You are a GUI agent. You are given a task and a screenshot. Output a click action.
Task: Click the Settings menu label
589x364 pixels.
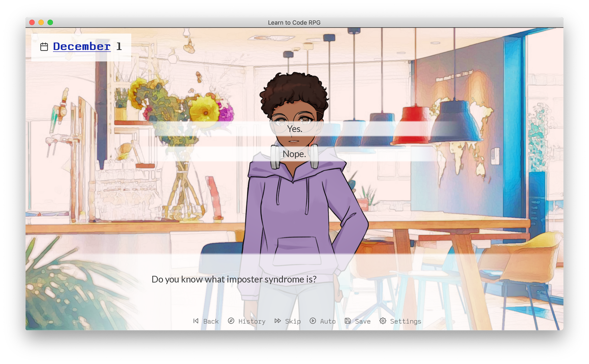point(406,322)
